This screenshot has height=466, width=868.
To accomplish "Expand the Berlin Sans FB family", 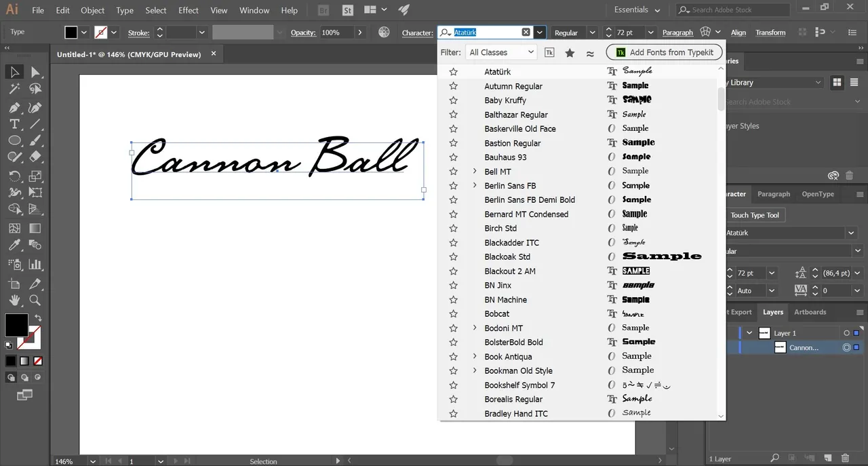I will [475, 186].
